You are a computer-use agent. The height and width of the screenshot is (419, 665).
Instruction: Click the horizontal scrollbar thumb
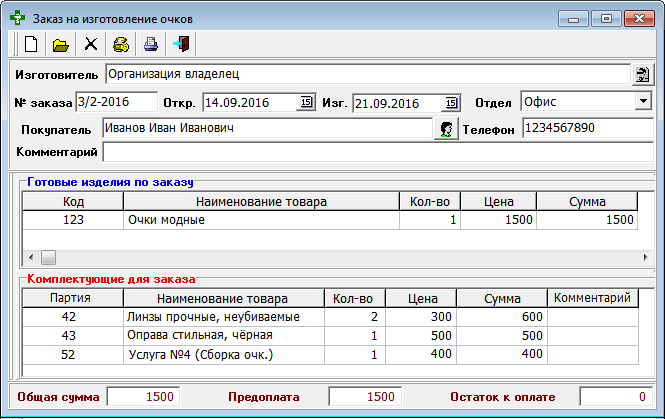tap(48, 257)
